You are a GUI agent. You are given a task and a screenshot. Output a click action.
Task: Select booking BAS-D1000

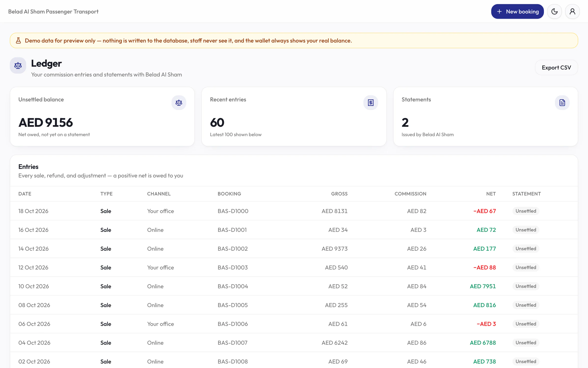(233, 211)
